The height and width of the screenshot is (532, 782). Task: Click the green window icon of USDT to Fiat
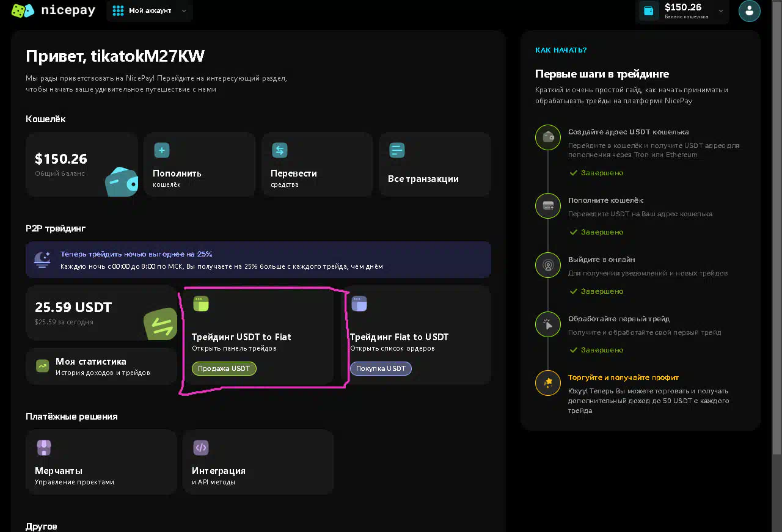(201, 304)
